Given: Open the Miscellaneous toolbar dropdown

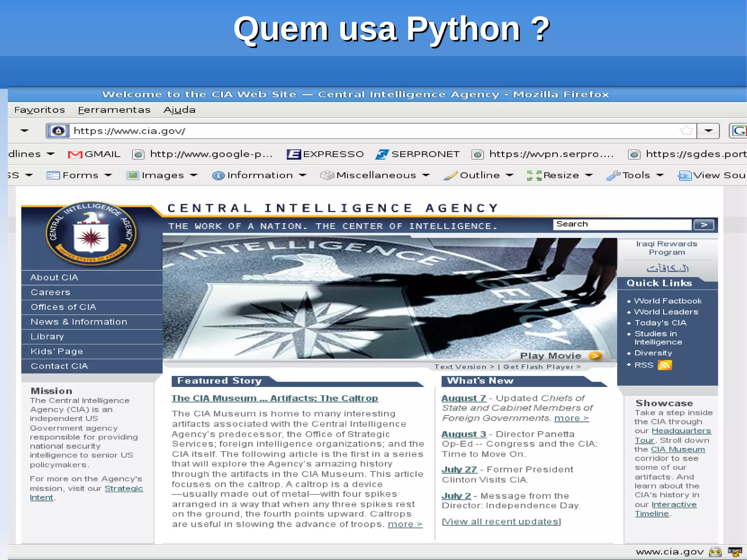Looking at the screenshot, I should [x=375, y=175].
